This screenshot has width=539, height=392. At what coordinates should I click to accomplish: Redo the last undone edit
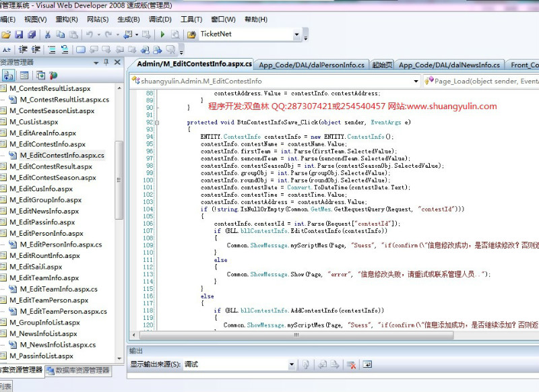click(x=108, y=34)
